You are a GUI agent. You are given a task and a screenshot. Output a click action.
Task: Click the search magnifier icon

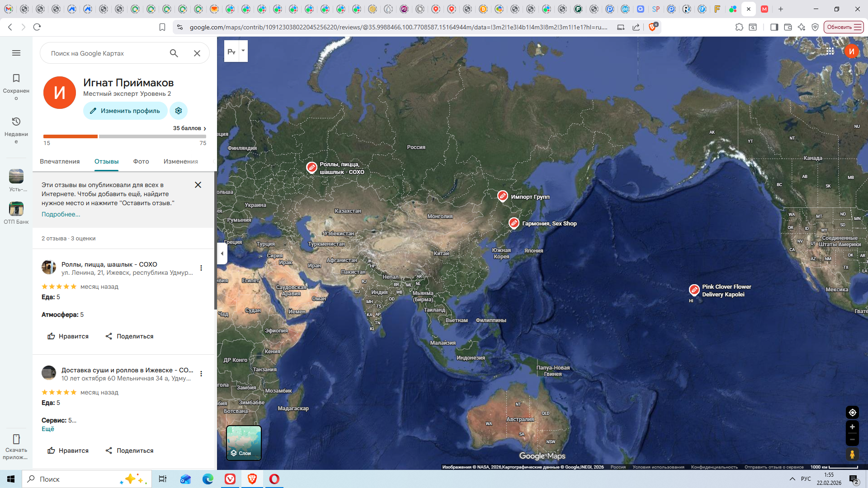coord(174,53)
